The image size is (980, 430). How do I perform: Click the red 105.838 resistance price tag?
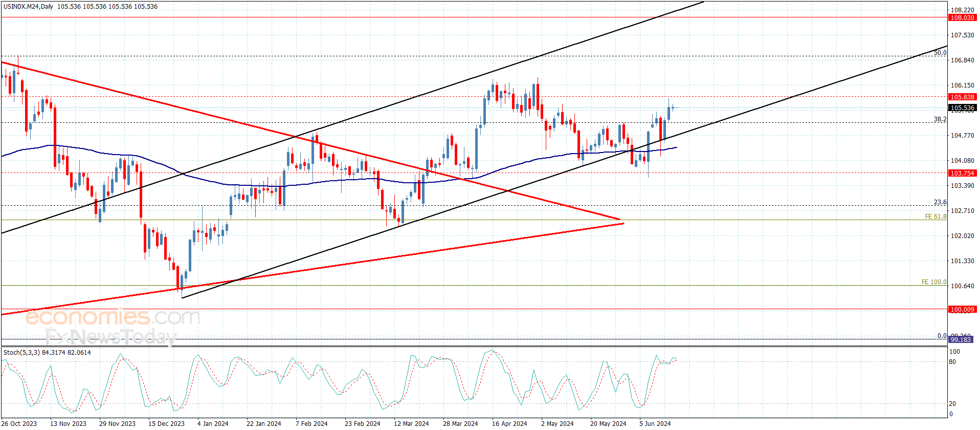(962, 97)
